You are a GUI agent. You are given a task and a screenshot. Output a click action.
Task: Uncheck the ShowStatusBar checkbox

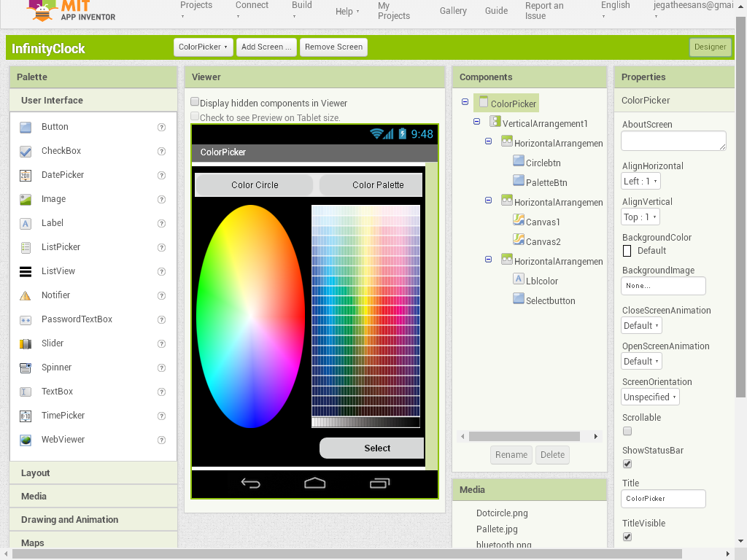pyautogui.click(x=627, y=464)
